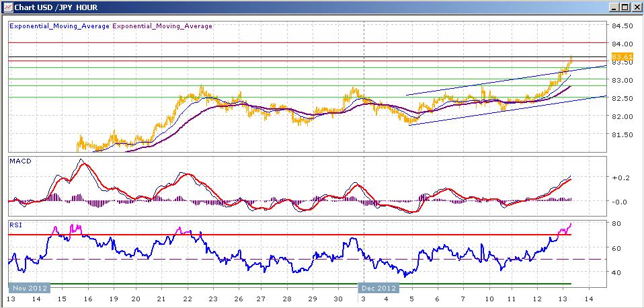
Task: Click the 60 RSI axis value
Action: [616, 248]
